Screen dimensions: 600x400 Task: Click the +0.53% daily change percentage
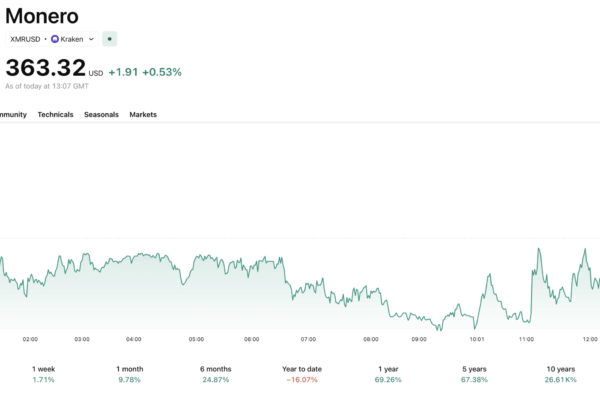pos(162,71)
